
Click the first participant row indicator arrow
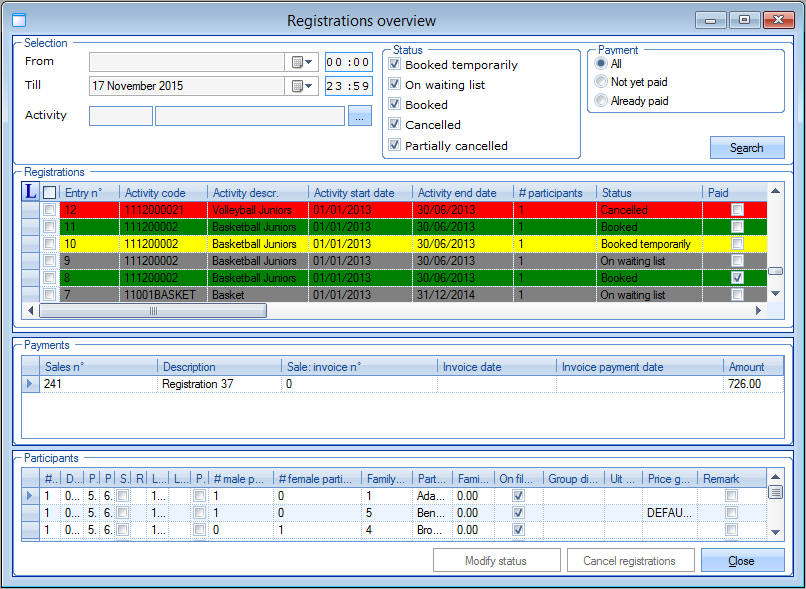(x=29, y=495)
